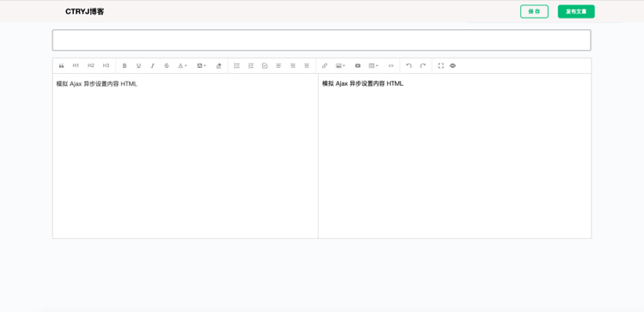The height and width of the screenshot is (312, 644).
Task: Toggle preview pane with eye icon
Action: pos(453,66)
